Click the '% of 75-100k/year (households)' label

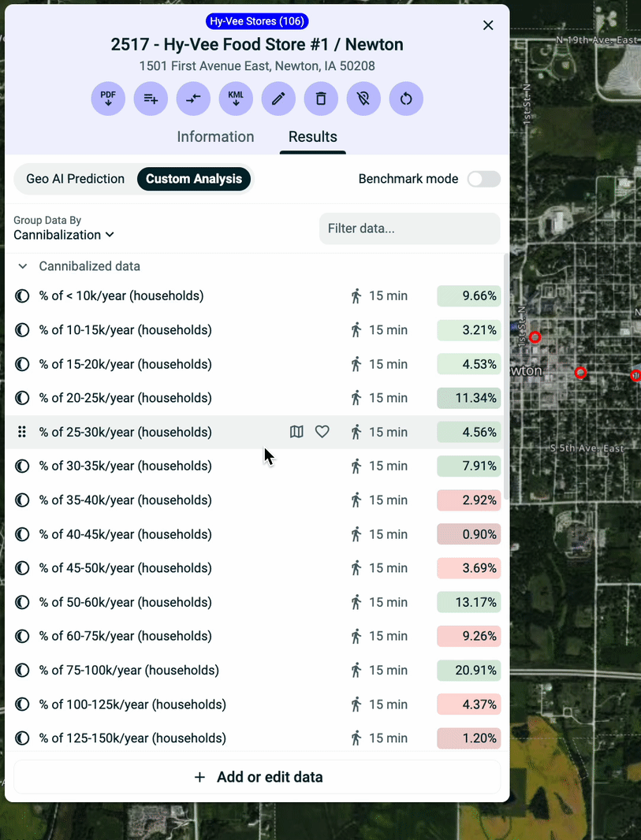pos(129,670)
